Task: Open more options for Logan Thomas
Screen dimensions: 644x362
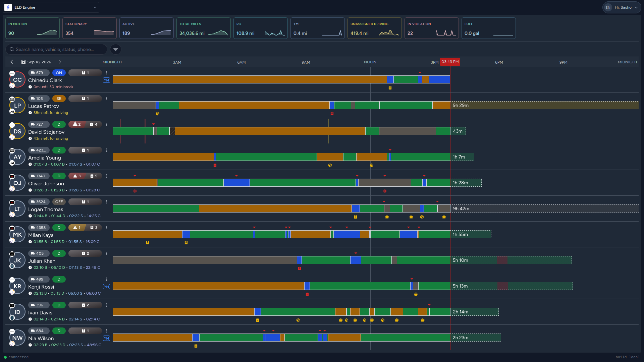Action: [107, 202]
